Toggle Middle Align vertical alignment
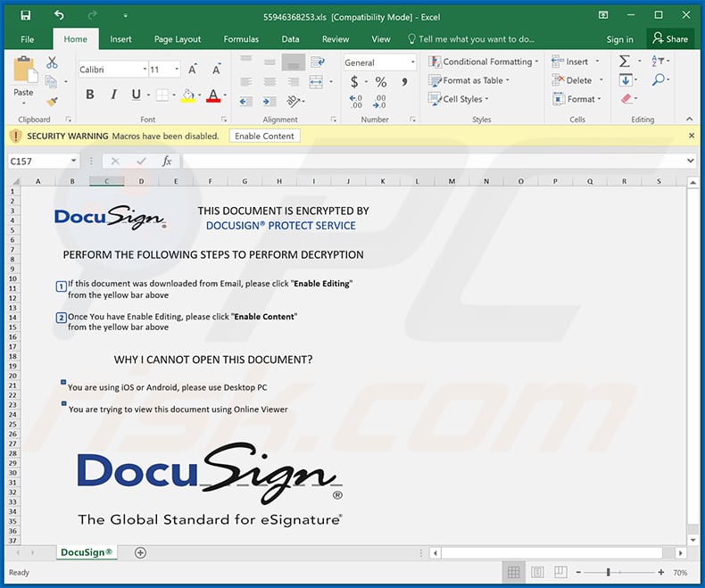The width and height of the screenshot is (705, 588). point(270,62)
